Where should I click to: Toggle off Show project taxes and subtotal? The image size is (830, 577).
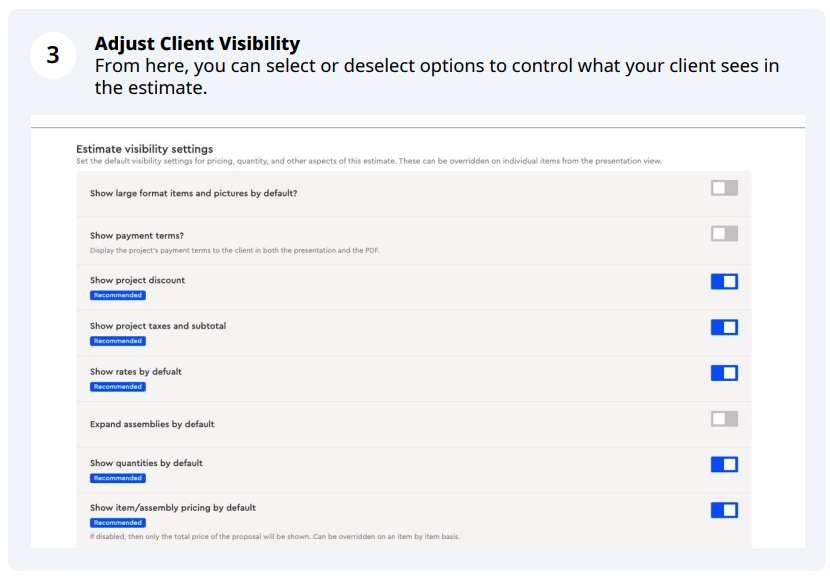pyautogui.click(x=724, y=327)
